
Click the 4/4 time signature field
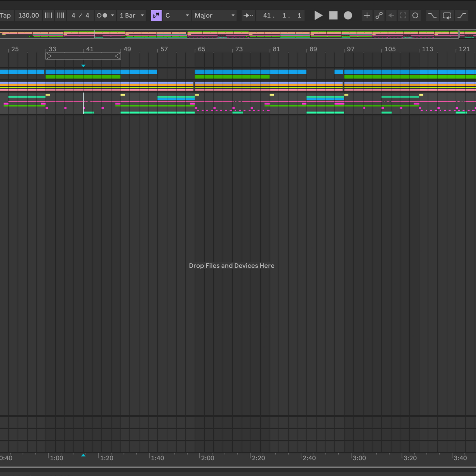coord(80,15)
